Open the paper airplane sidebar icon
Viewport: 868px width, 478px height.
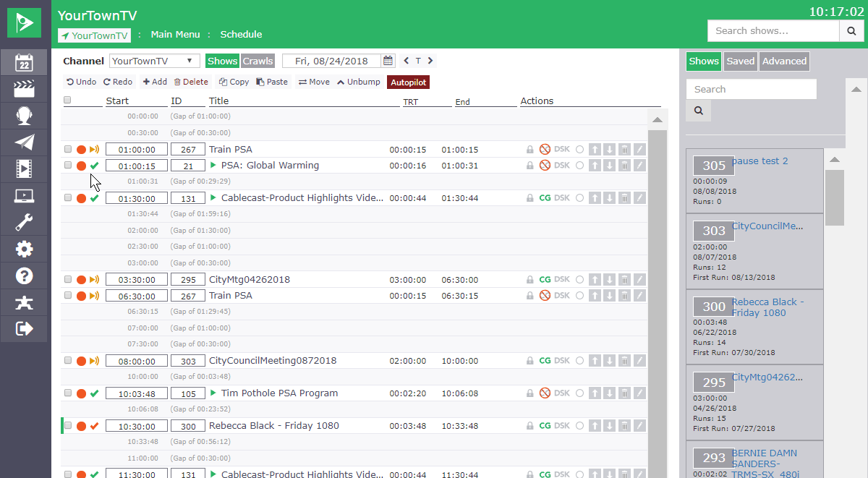(x=24, y=142)
